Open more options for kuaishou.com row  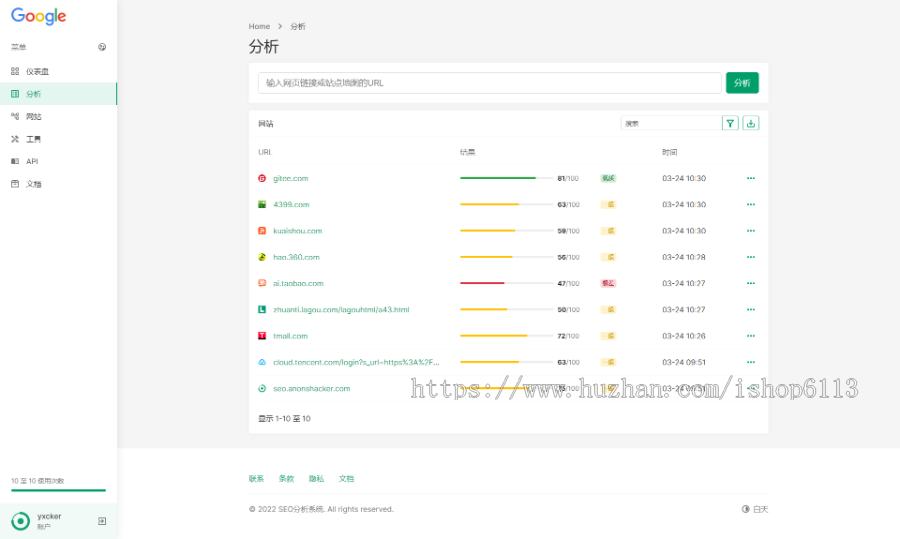(x=751, y=231)
